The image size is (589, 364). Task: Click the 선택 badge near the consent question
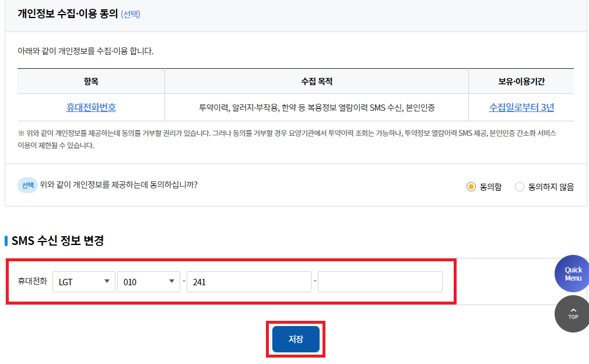click(27, 184)
